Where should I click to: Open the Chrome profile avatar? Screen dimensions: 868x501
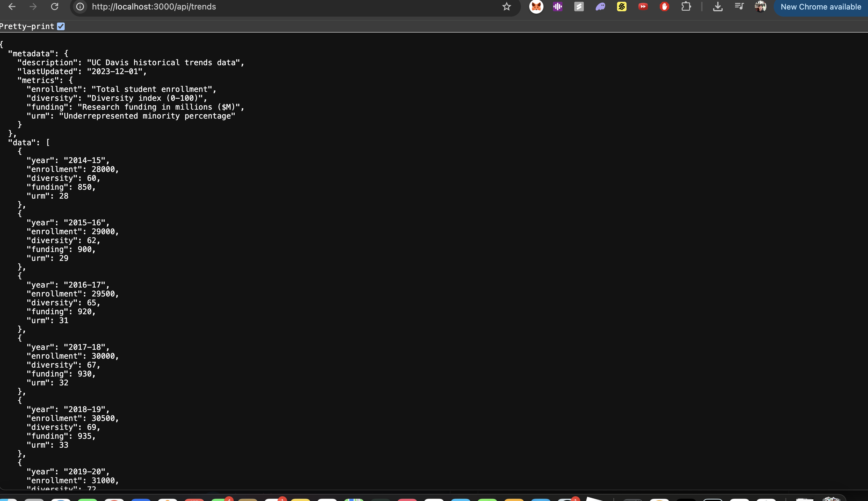(x=760, y=7)
